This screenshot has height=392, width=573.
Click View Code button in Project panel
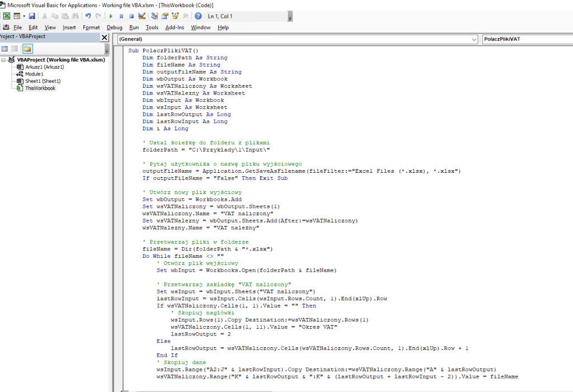pyautogui.click(x=4, y=49)
